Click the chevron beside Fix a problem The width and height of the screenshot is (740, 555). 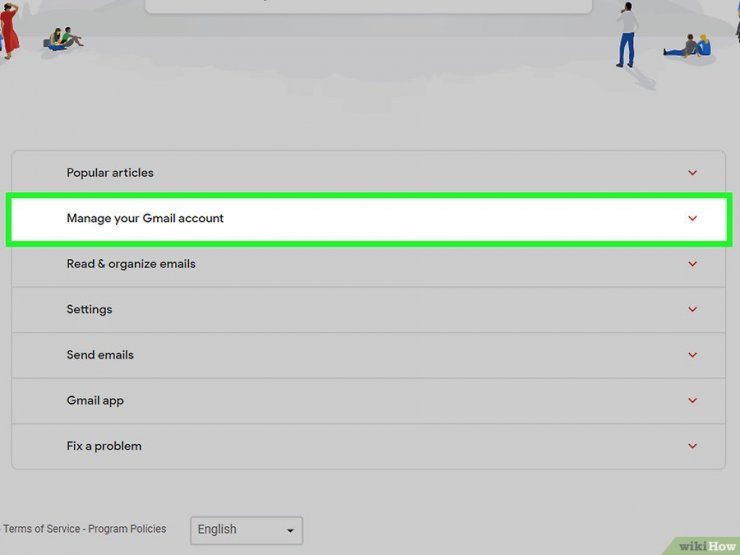click(692, 446)
